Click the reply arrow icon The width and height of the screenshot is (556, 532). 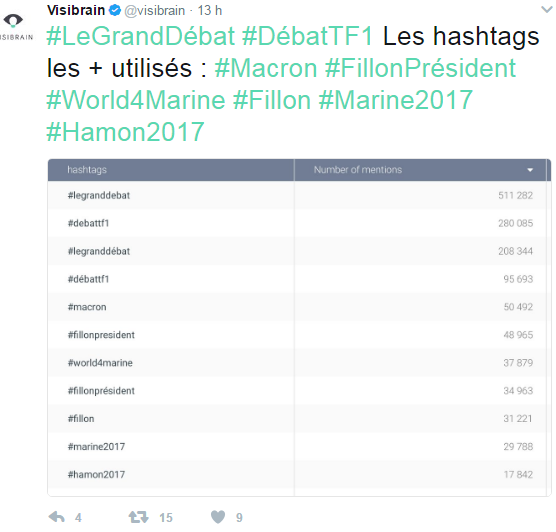pos(57,517)
